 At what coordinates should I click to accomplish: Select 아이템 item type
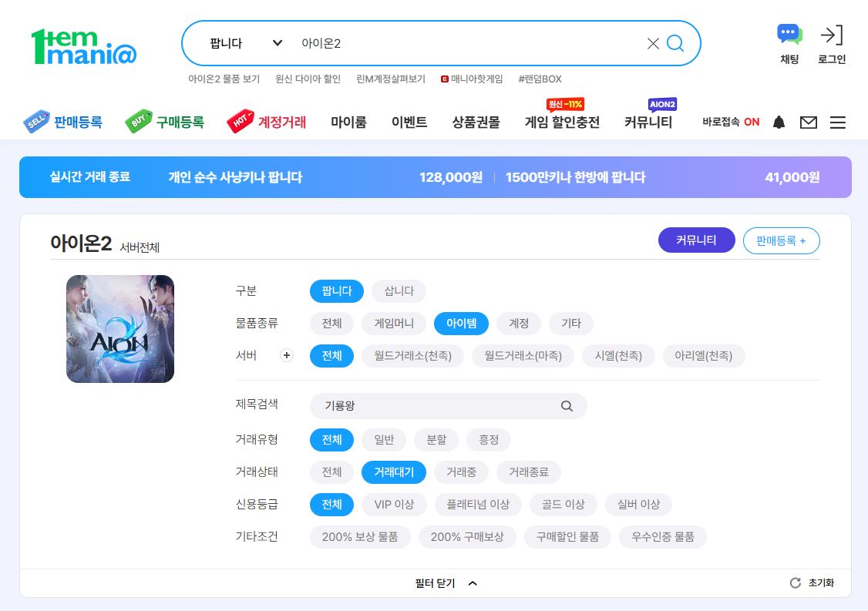[461, 323]
